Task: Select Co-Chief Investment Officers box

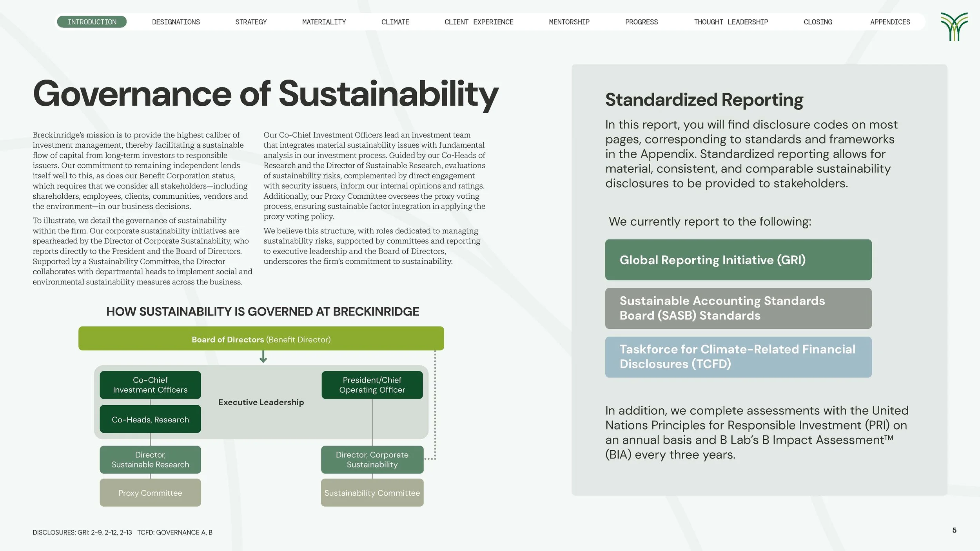Action: [x=150, y=385]
